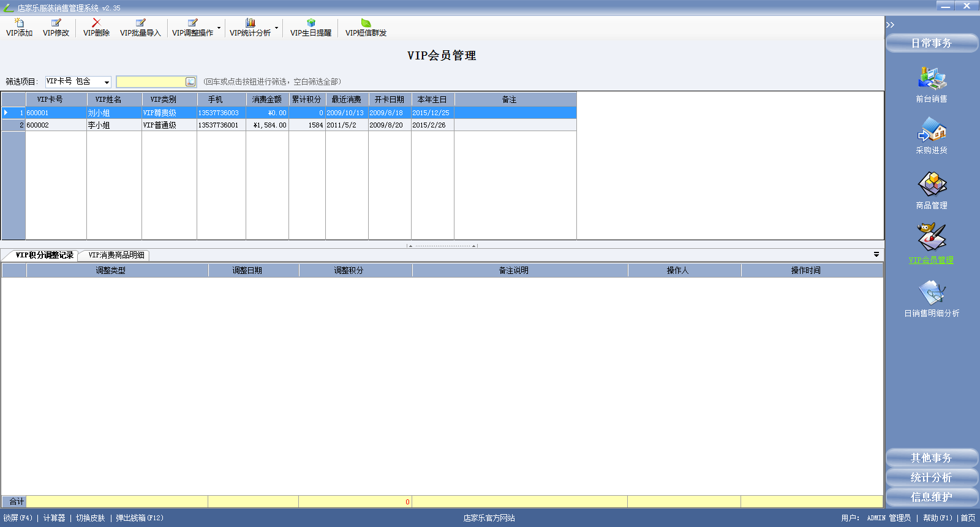Click the horizontal splitter handle between grids

click(442, 246)
